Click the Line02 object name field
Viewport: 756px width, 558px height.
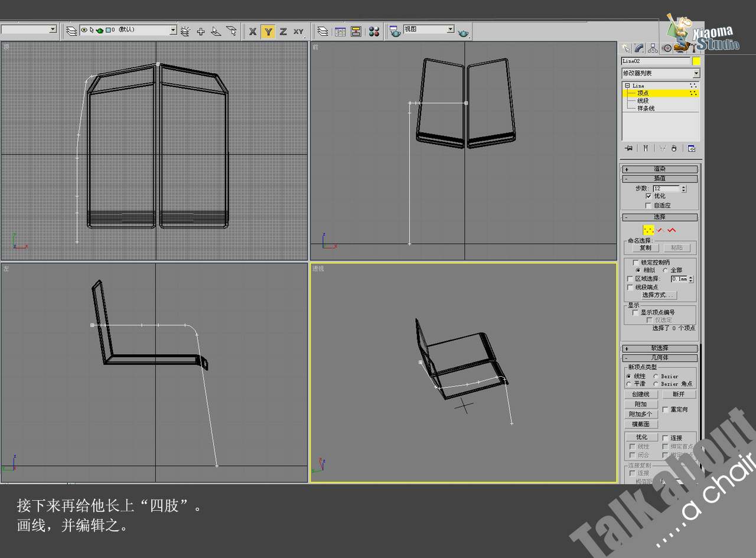point(656,61)
